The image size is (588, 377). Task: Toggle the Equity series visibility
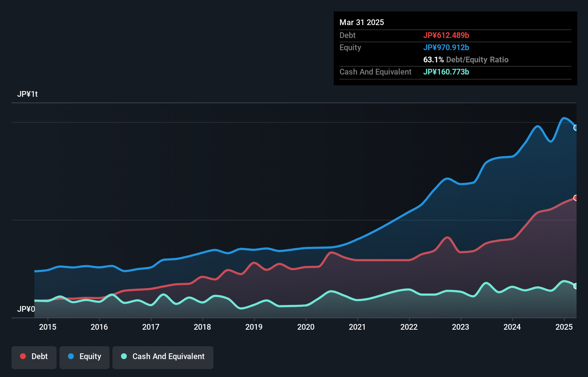[x=84, y=357]
